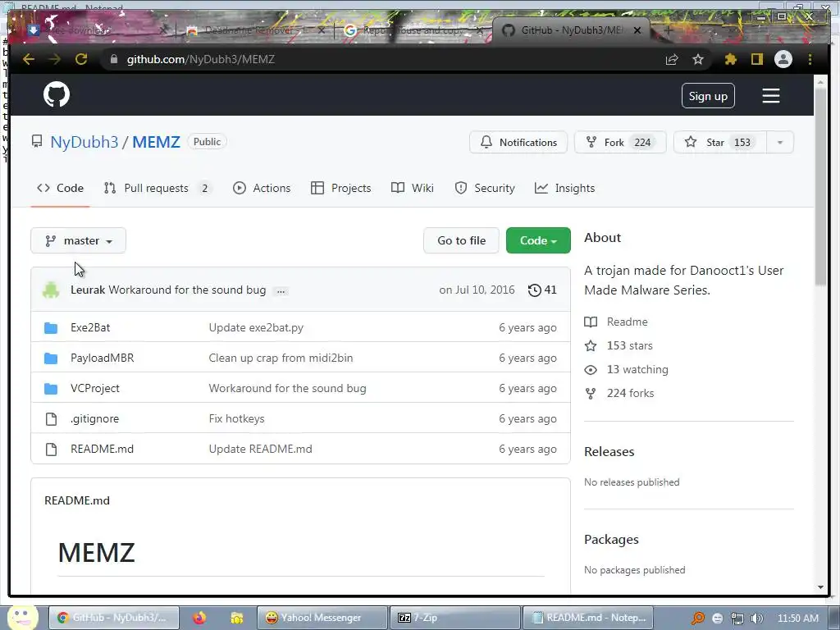840x630 pixels.
Task: Click the Start button smiley orb
Action: 21,618
